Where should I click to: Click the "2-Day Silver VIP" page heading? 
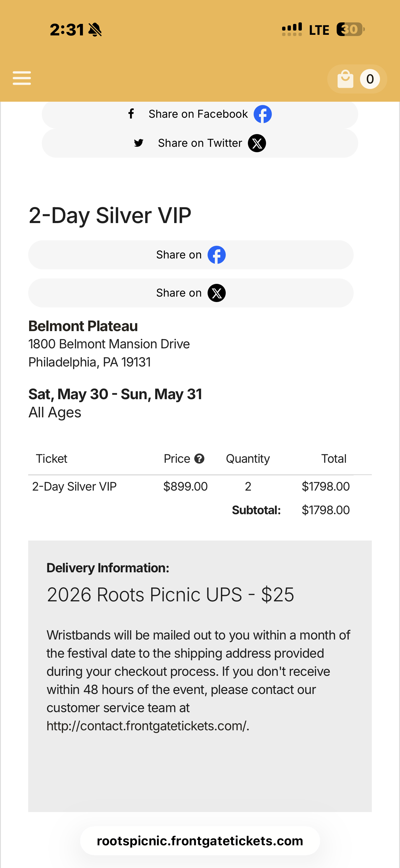(110, 215)
